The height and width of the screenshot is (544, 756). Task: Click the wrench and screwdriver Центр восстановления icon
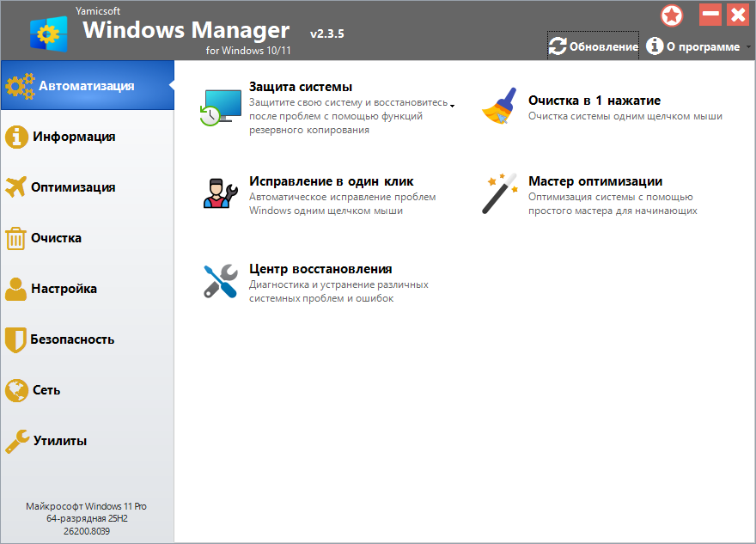pyautogui.click(x=220, y=281)
